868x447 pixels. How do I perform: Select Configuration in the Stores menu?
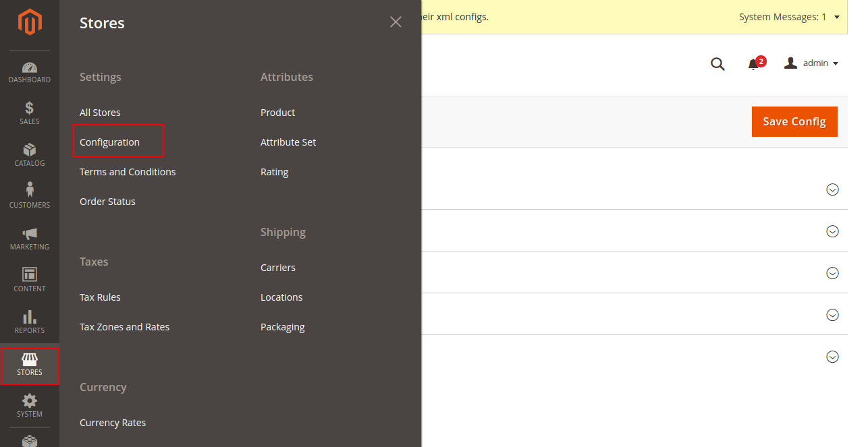pyautogui.click(x=110, y=142)
